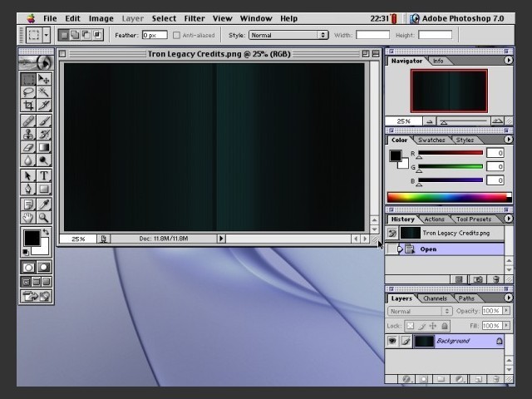
Task: Select the Move tool
Action: pos(44,79)
